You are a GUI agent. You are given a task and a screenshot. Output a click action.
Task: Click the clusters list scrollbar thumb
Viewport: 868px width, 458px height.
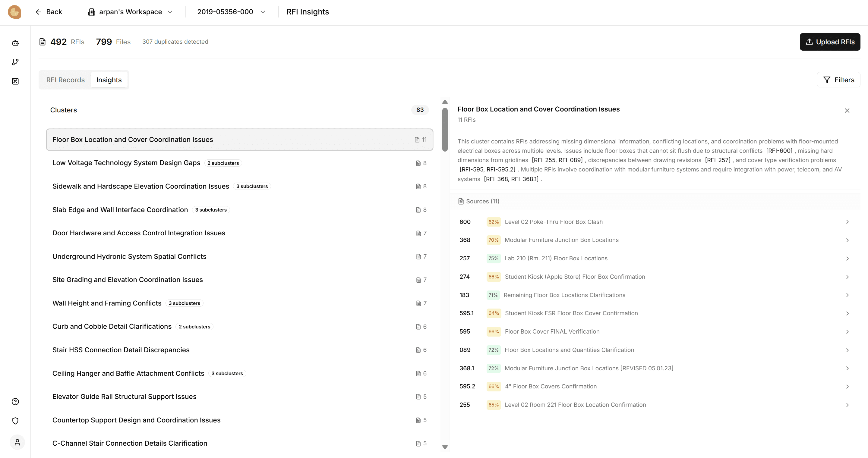click(445, 130)
